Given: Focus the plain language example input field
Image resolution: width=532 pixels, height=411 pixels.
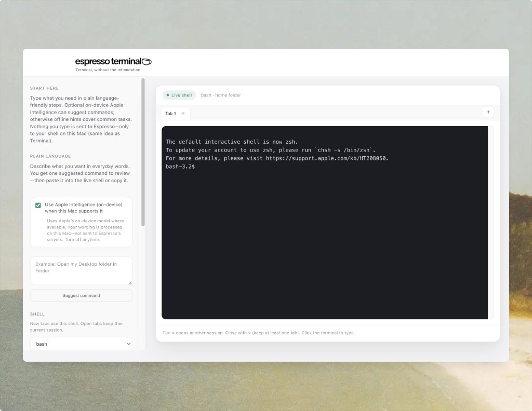Looking at the screenshot, I should click(81, 270).
